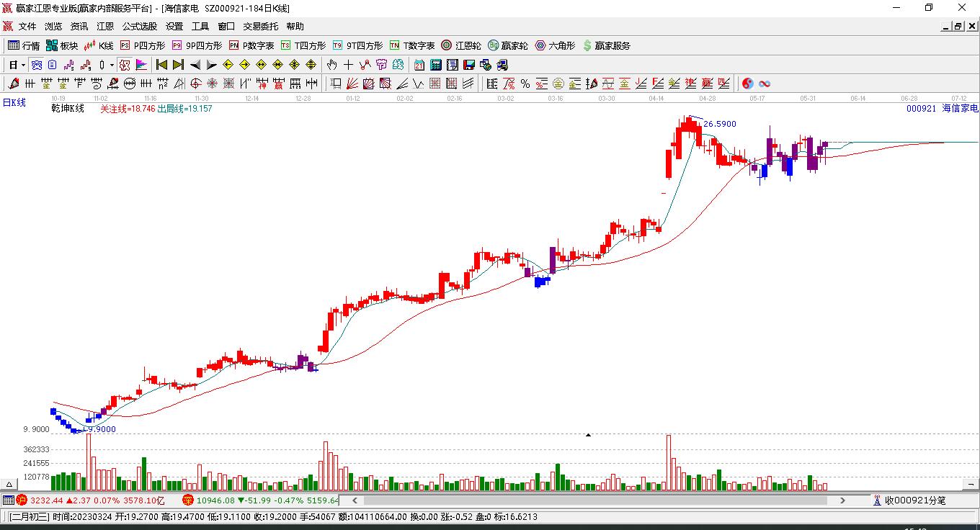Jump to last bar with skip-end icon
Screen dimensions: 980x530
178,65
